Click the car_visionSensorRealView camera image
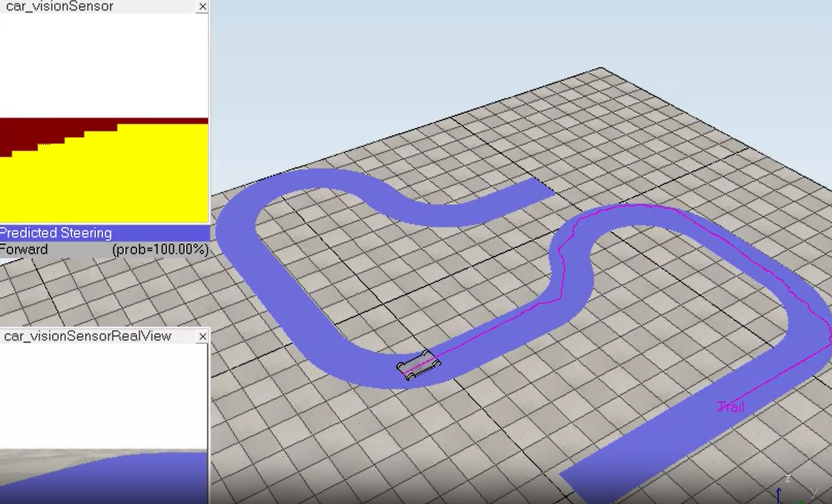The image size is (832, 504). point(103,423)
